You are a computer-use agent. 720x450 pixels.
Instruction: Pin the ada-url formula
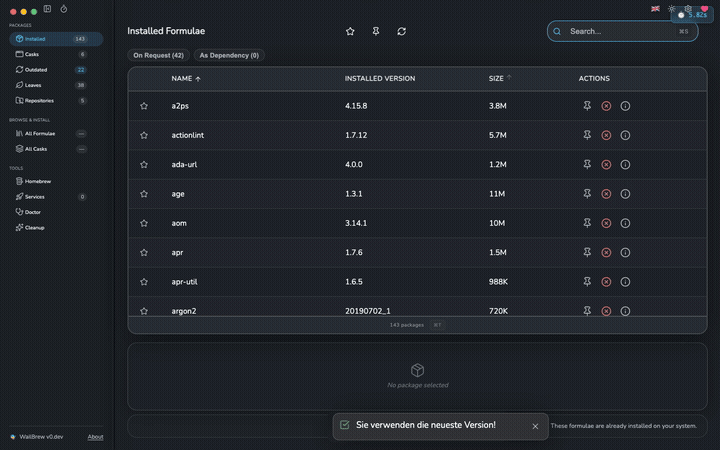587,165
